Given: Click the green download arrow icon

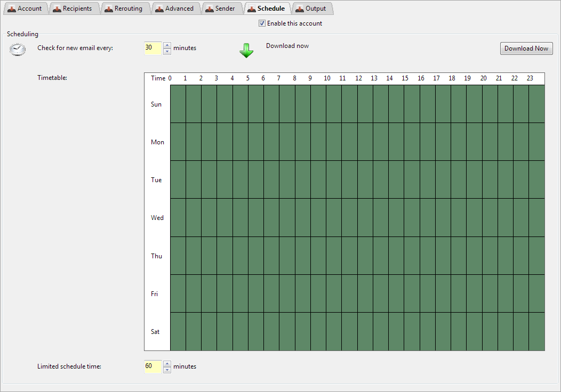Looking at the screenshot, I should pyautogui.click(x=246, y=51).
